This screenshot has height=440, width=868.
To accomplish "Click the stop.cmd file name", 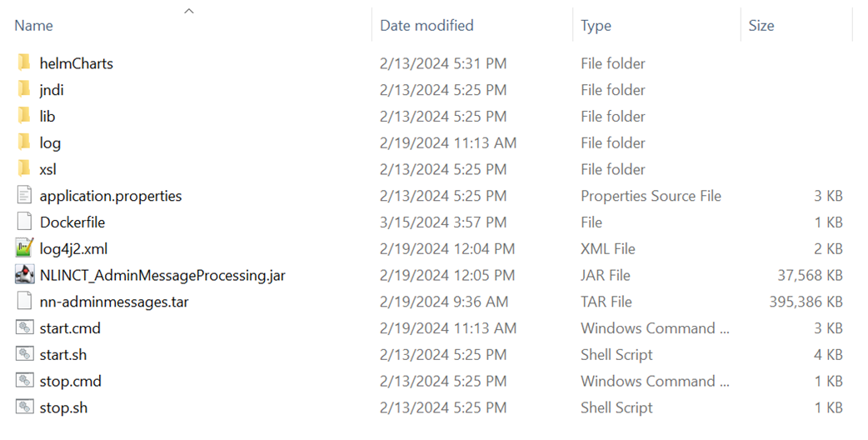I will (71, 382).
